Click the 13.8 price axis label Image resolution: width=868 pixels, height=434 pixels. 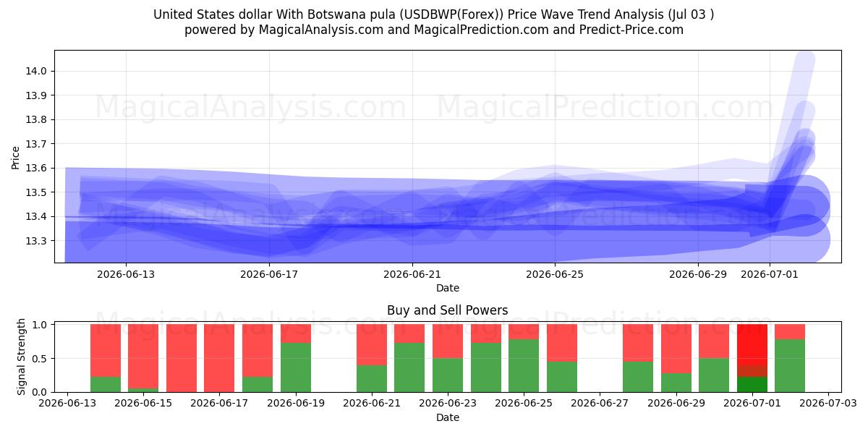(x=36, y=119)
